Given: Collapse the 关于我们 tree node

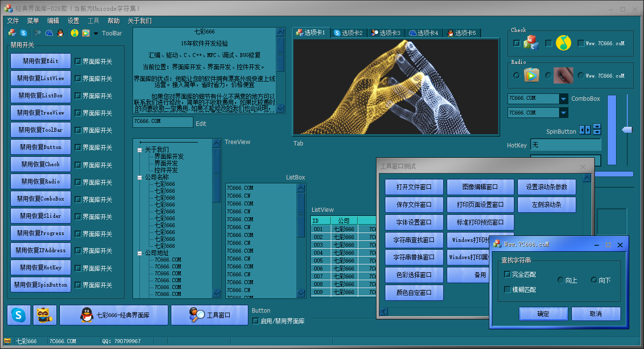Looking at the screenshot, I should coord(140,150).
